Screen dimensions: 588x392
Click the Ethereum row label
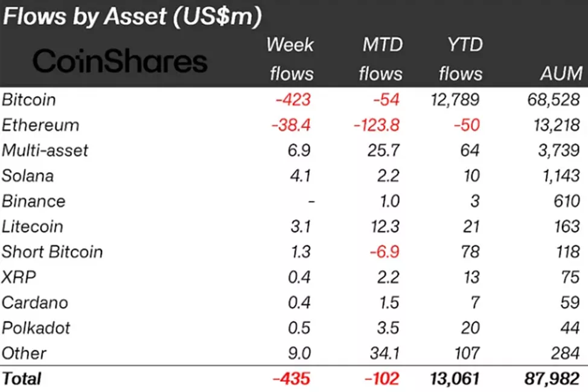point(40,125)
